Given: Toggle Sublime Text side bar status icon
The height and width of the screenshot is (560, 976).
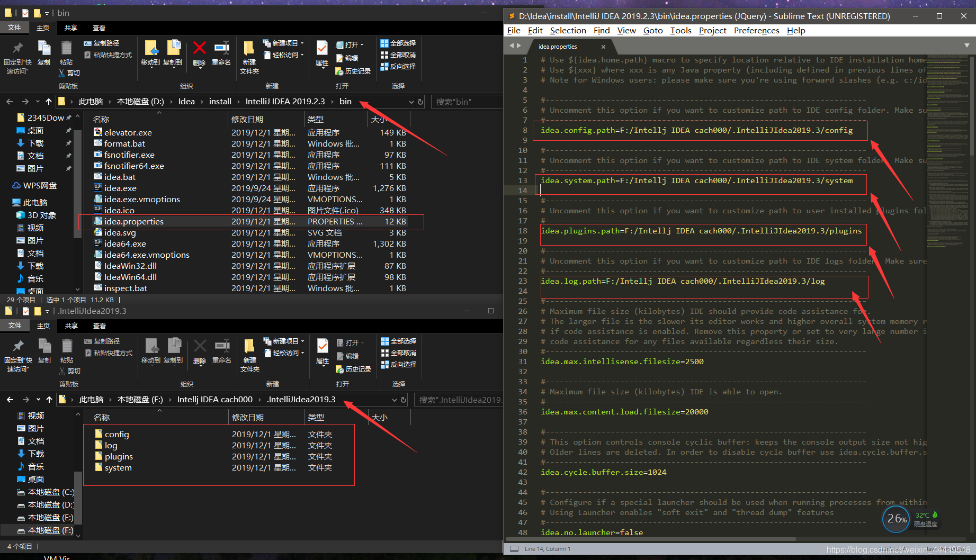Looking at the screenshot, I should tap(514, 549).
